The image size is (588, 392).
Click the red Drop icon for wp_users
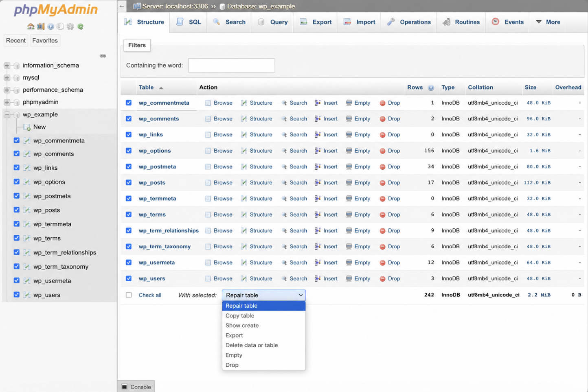pyautogui.click(x=382, y=279)
